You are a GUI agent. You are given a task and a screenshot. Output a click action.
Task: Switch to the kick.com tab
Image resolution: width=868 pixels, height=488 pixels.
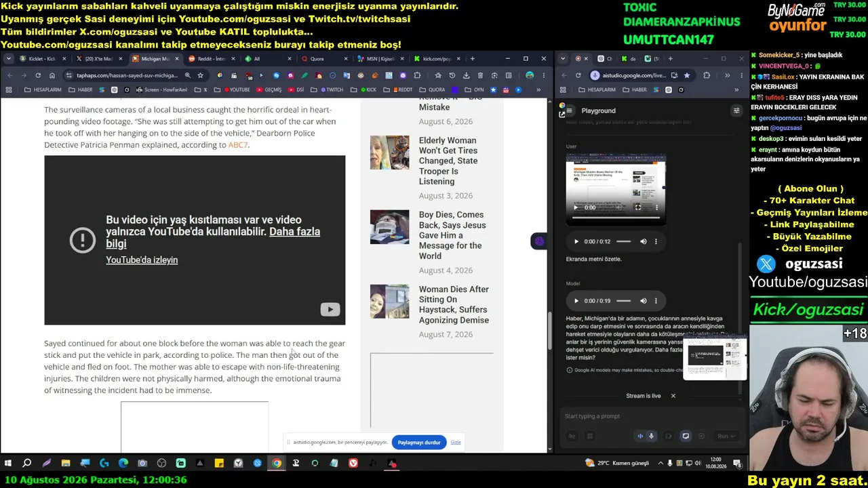pyautogui.click(x=435, y=59)
